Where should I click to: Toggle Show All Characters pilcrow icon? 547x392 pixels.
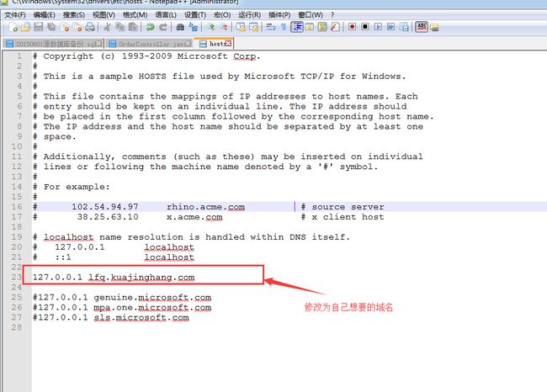[284, 27]
